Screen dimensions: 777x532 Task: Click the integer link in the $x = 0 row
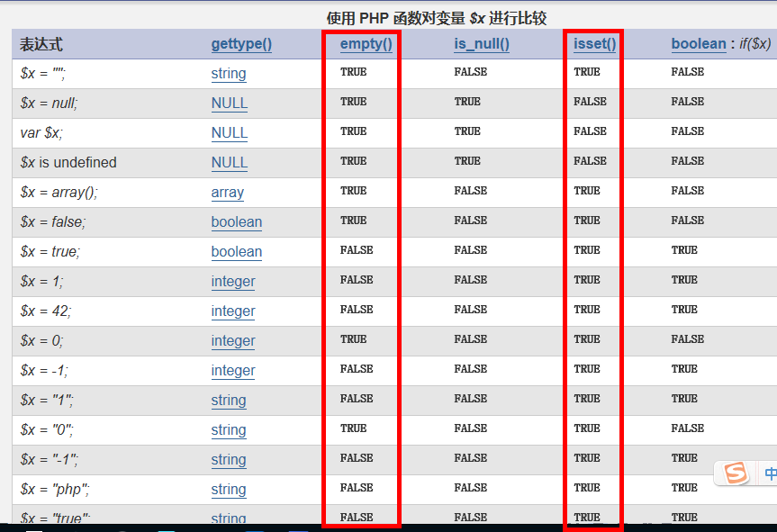pos(233,341)
